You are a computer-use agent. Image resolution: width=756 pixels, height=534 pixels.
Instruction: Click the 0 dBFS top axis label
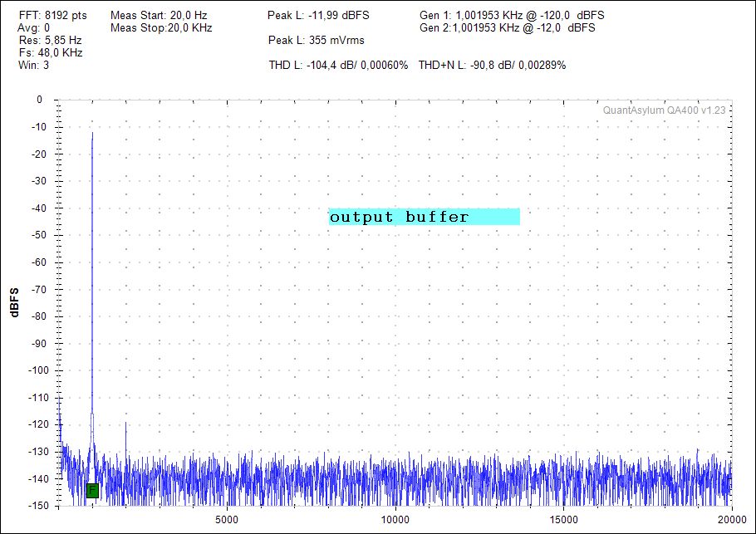point(40,100)
